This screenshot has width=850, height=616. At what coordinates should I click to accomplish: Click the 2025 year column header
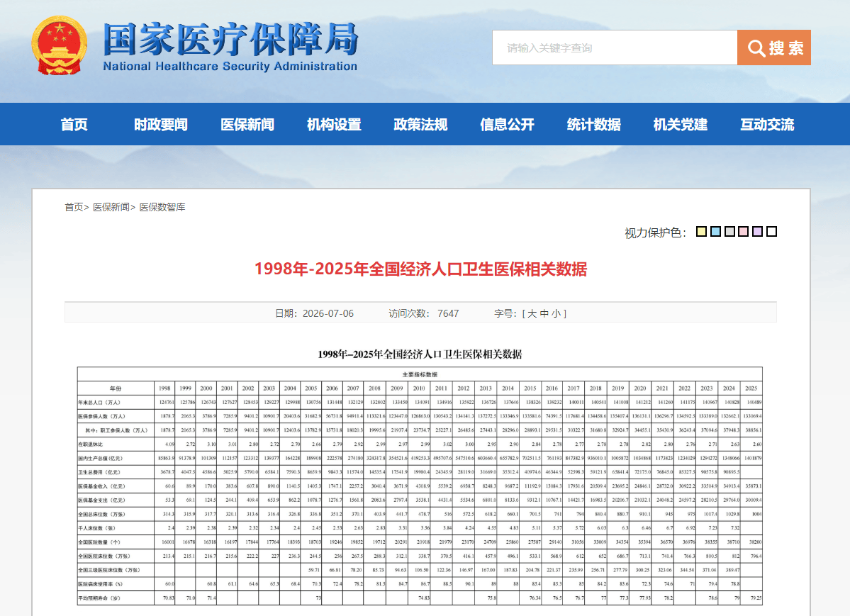(751, 388)
